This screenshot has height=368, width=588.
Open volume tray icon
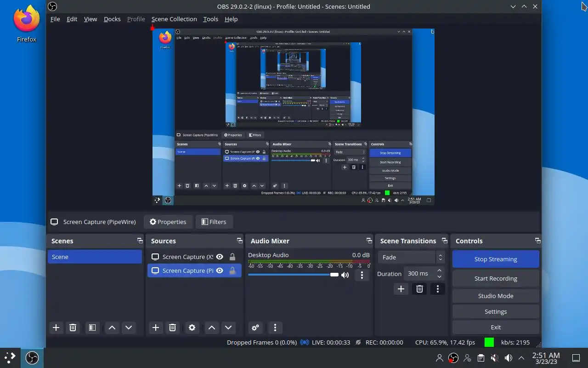[508, 358]
